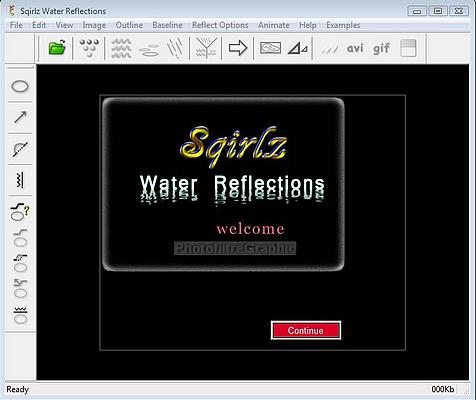This screenshot has width=476, height=400.
Task: Click the diagonal slanted lines icon
Action: tap(175, 49)
